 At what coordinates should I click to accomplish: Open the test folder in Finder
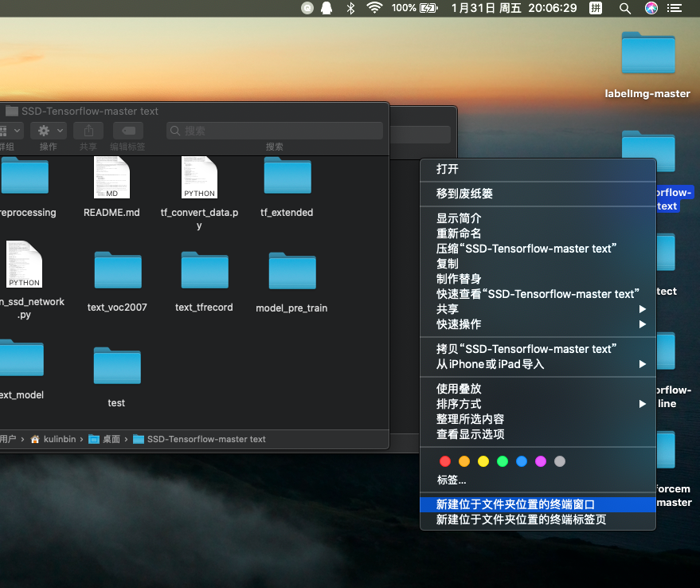pyautogui.click(x=116, y=366)
